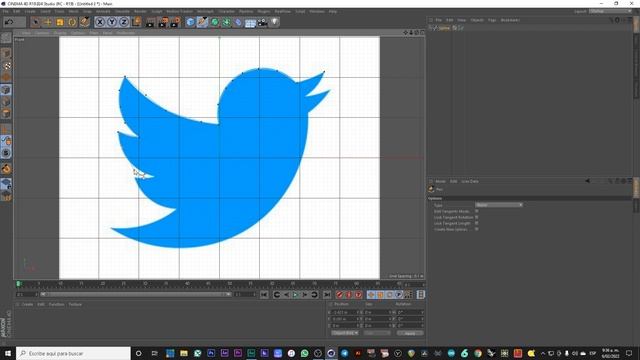Click the Render View clapperboard icon
The height and width of the screenshot is (360, 640).
pyautogui.click(x=151, y=22)
